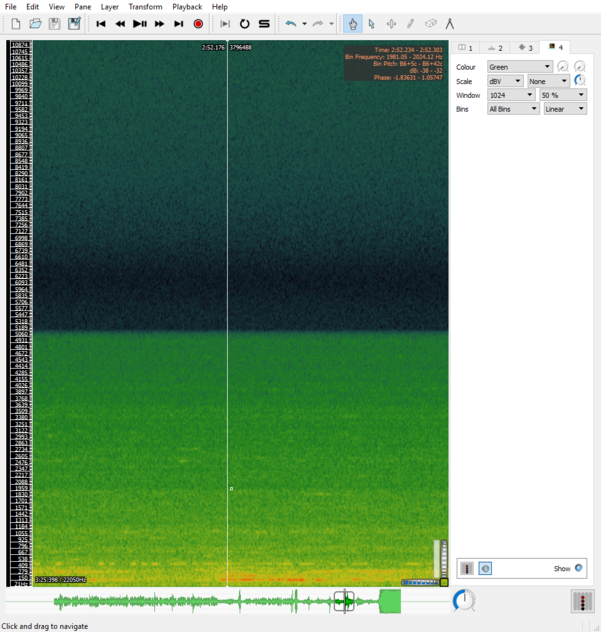
Task: Click the layer playback parameters button
Action: point(467,568)
